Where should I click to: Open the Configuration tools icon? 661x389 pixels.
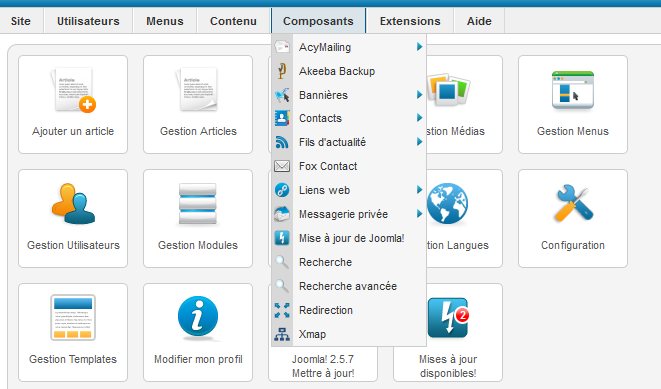[573, 204]
